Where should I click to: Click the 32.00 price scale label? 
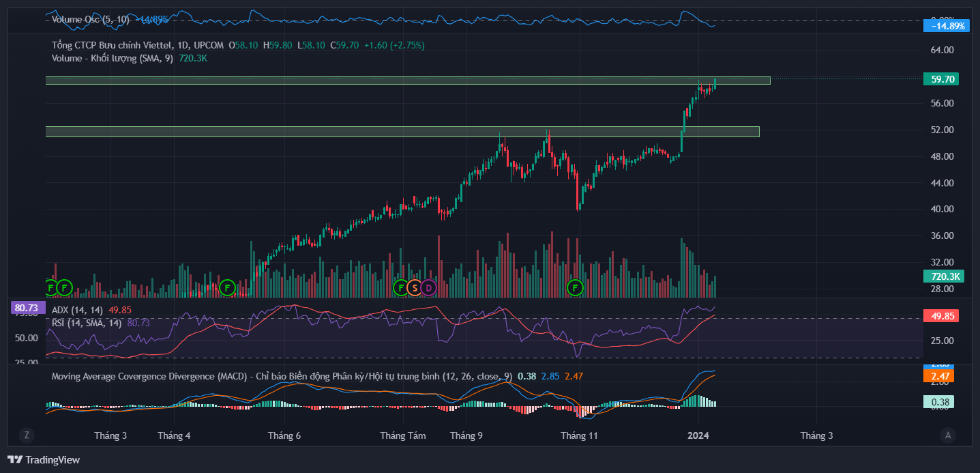(942, 263)
